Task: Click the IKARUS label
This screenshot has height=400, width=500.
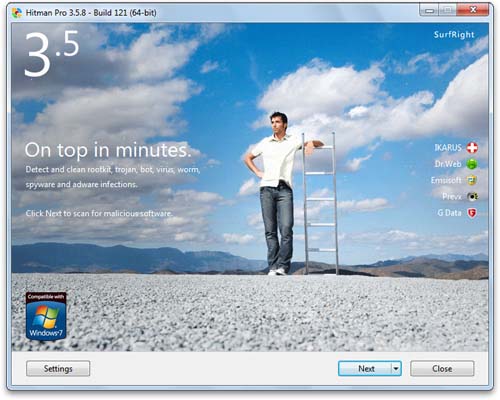Action: (448, 148)
